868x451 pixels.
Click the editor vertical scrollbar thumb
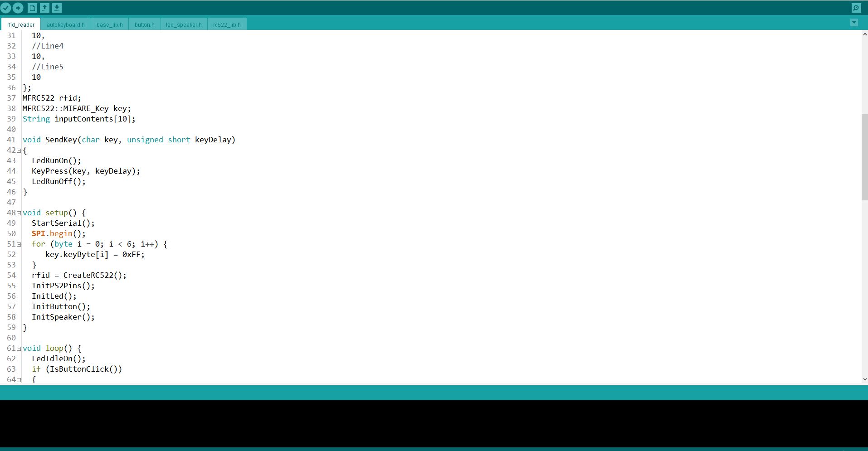(x=864, y=157)
